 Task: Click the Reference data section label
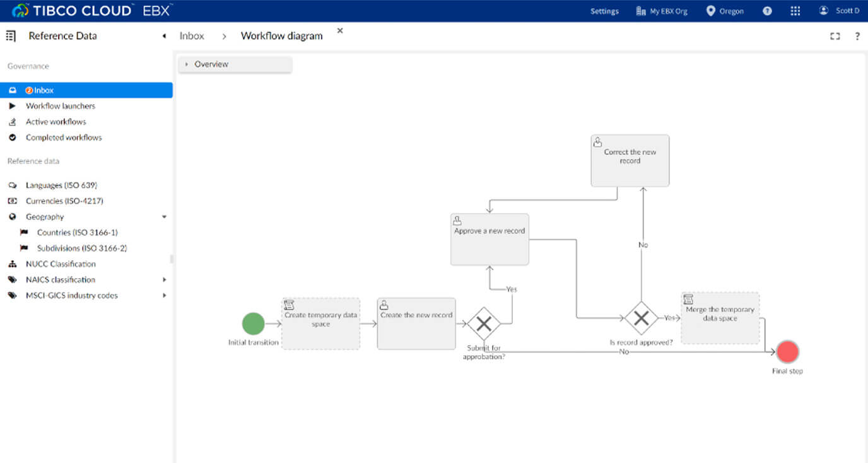point(33,161)
